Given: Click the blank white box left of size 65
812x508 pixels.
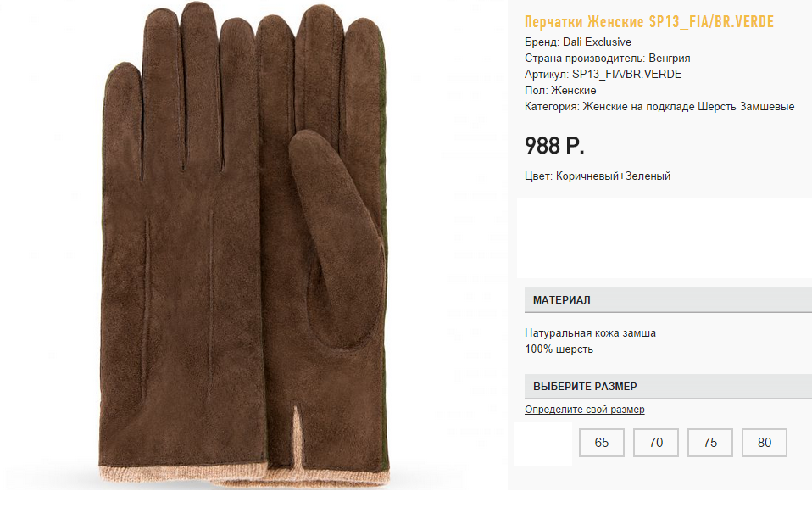Looking at the screenshot, I should [542, 444].
